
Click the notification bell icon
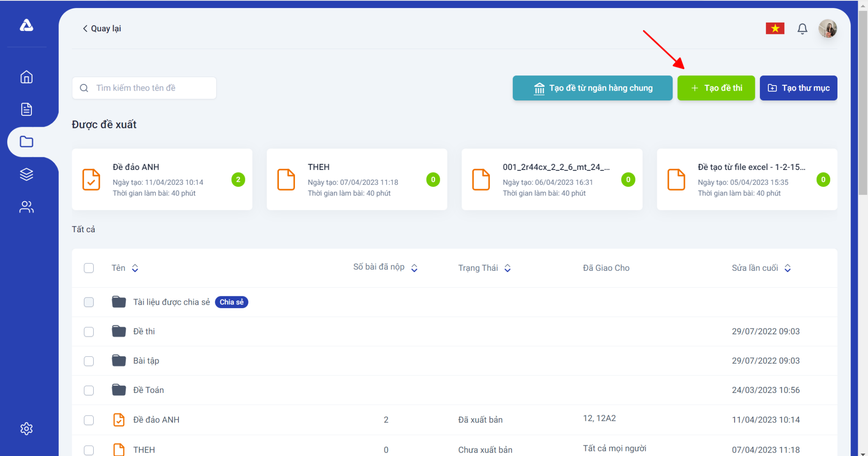[802, 28]
